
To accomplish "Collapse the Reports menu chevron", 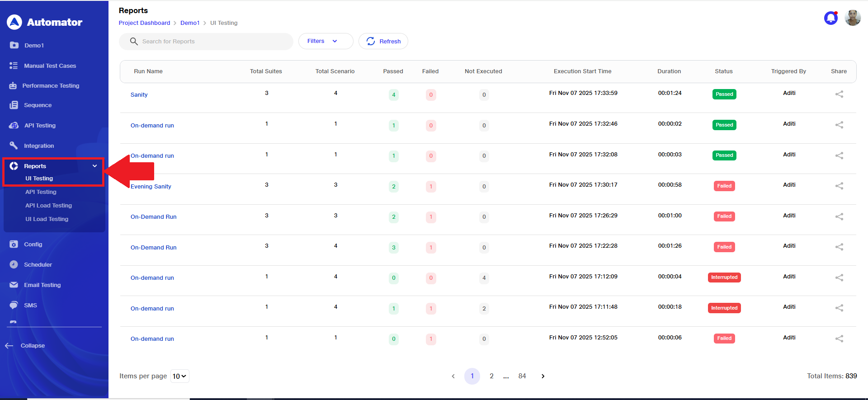I will [x=94, y=166].
